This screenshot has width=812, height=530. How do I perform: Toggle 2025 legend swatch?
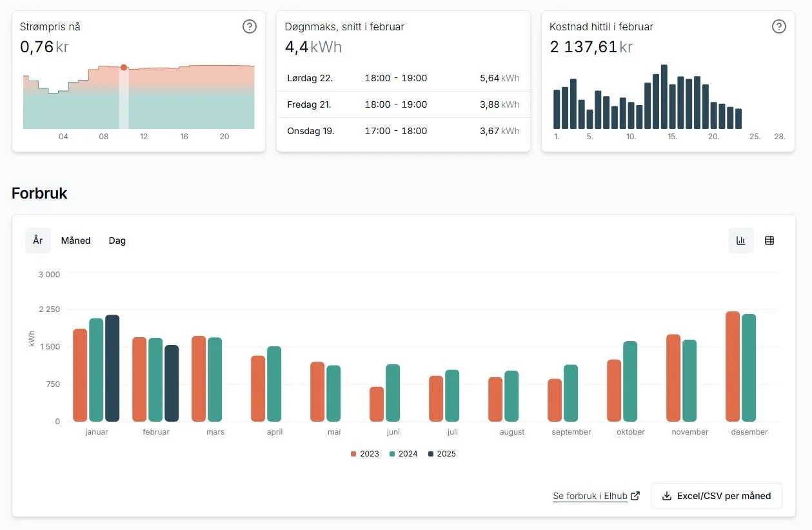coord(431,454)
